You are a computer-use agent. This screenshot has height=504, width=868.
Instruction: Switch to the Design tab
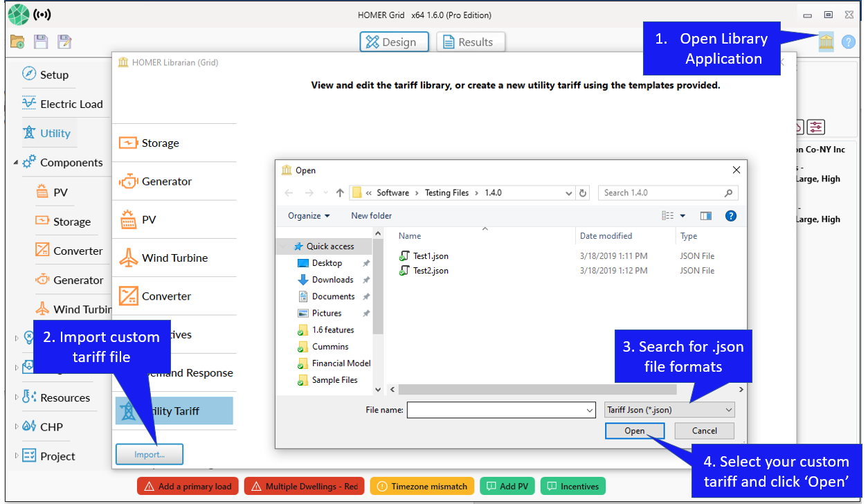click(x=393, y=42)
